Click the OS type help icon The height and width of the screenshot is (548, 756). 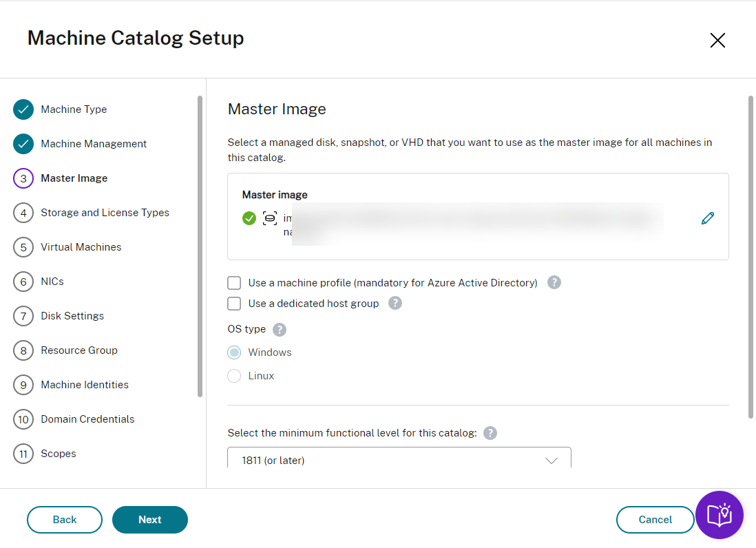280,329
